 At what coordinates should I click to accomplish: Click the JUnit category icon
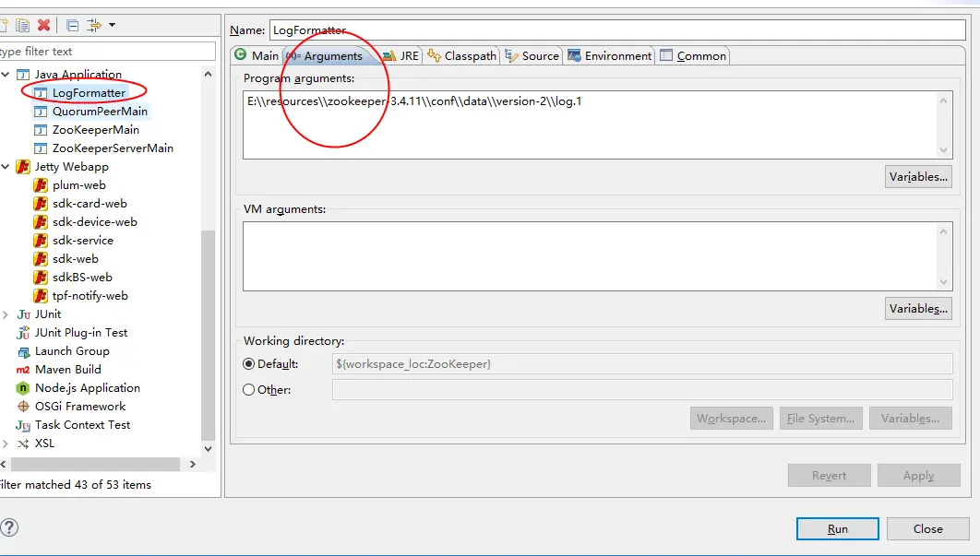tap(23, 314)
